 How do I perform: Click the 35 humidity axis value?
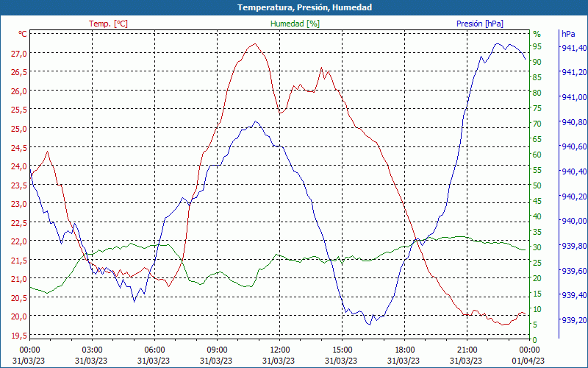[x=537, y=232]
